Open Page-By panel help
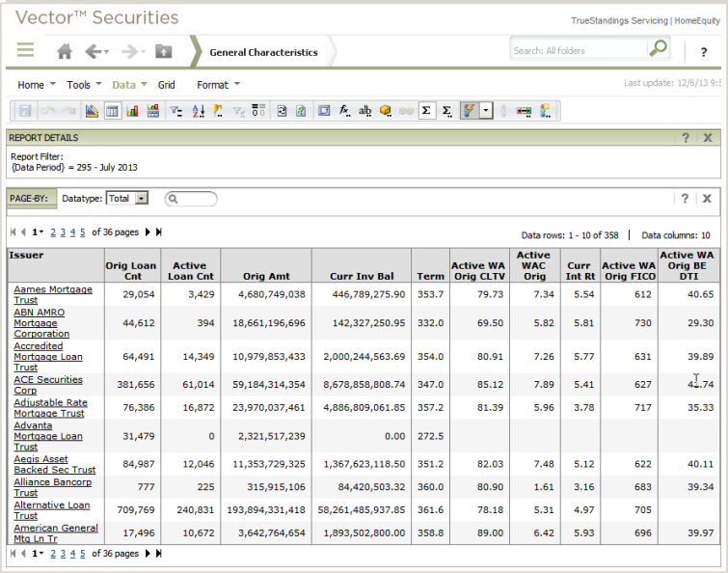This screenshot has height=573, width=728. point(685,199)
